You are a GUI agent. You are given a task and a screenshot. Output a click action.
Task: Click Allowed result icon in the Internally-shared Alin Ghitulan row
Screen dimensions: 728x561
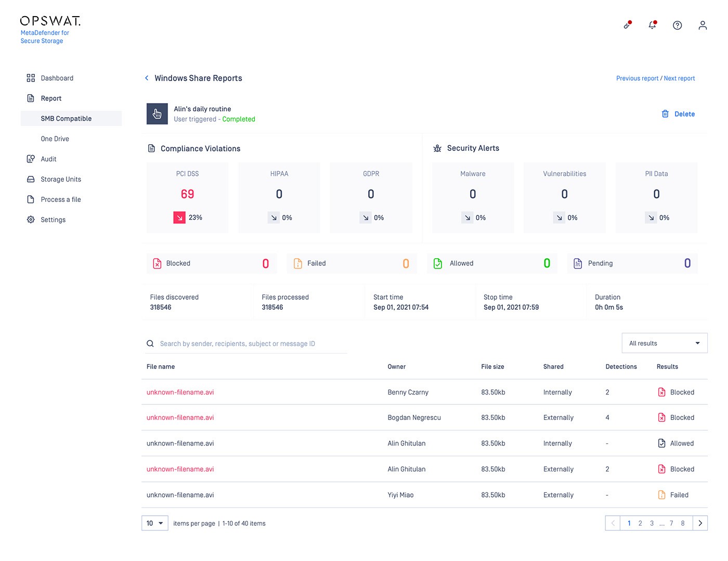661,443
